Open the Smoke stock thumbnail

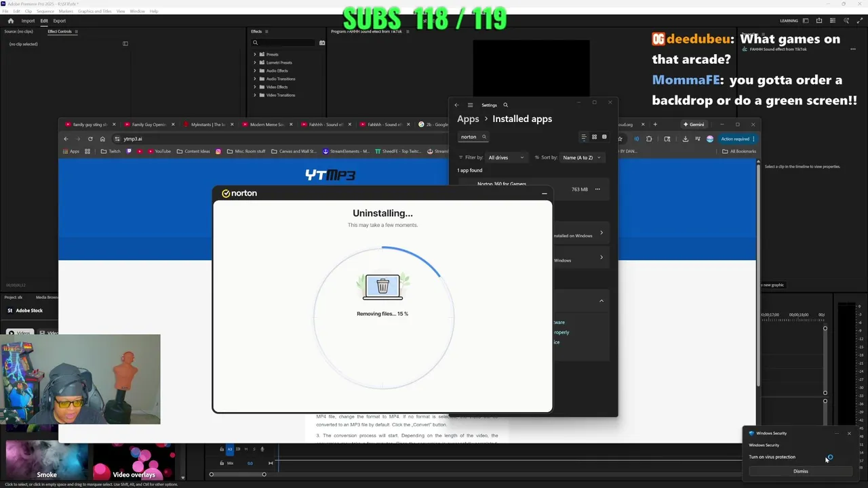pyautogui.click(x=46, y=462)
